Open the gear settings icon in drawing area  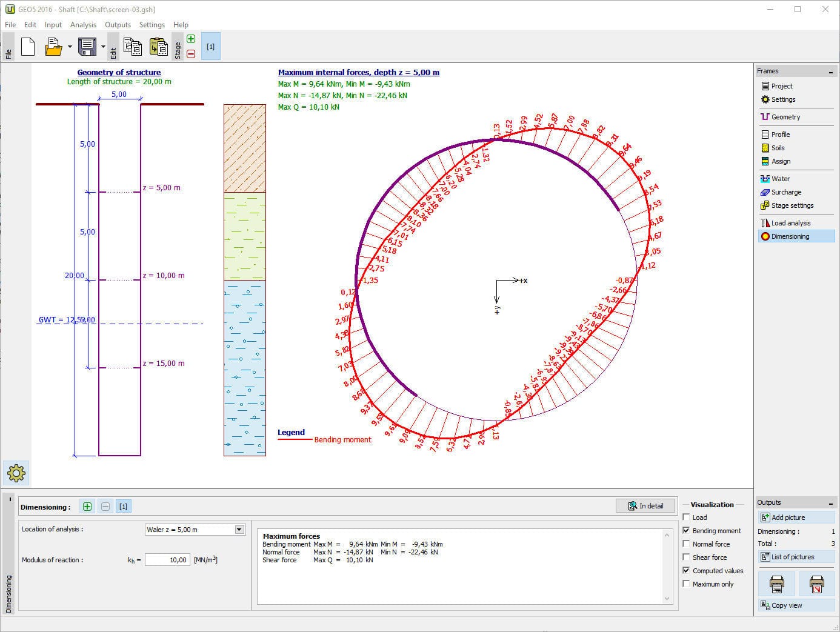coord(16,473)
